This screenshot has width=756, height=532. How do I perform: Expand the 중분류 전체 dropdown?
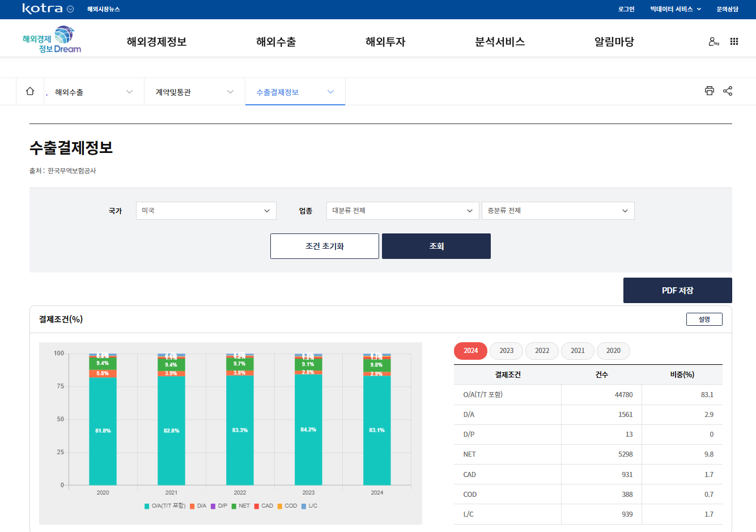[x=558, y=211]
